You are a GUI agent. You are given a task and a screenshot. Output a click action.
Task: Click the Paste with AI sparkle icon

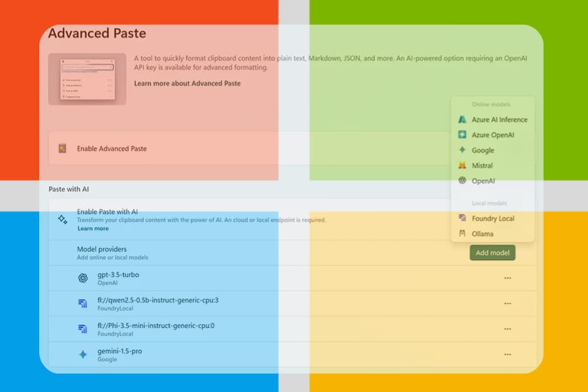[63, 220]
